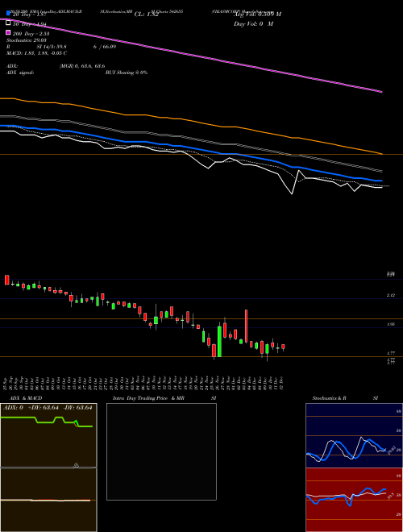The width and height of the screenshot is (403, 532).
Task: Click the blue Stochastics chart panel
Action: coord(354,435)
